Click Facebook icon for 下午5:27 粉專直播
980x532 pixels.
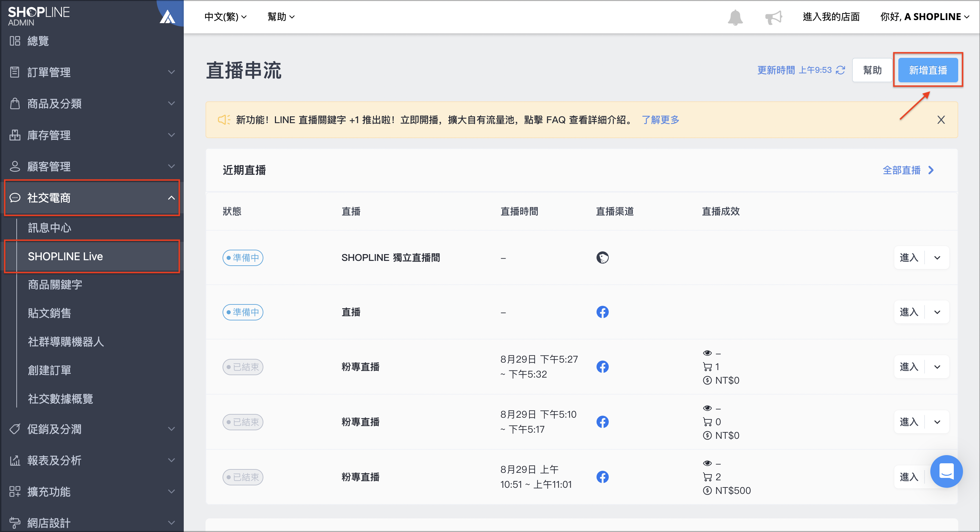[602, 367]
